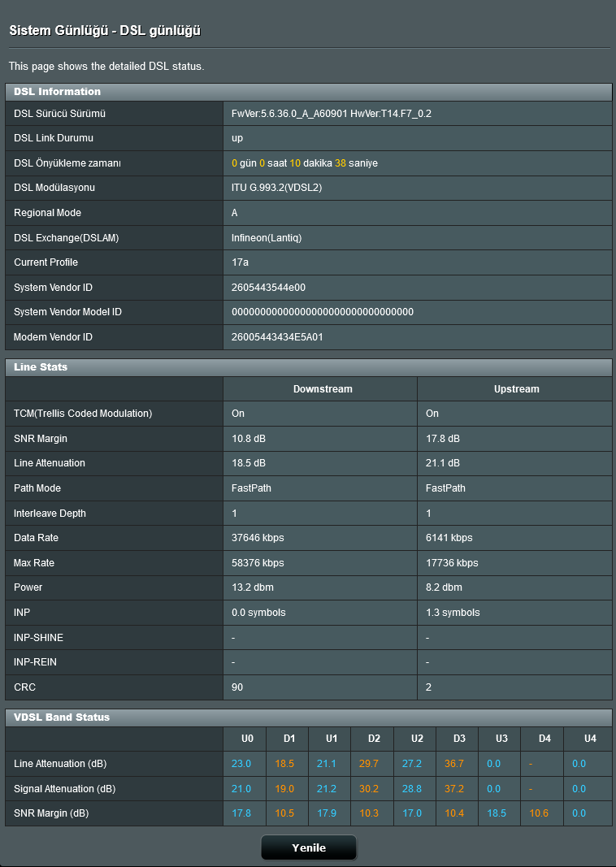The width and height of the screenshot is (616, 867).
Task: Click the Yenile refresh button
Action: click(309, 847)
